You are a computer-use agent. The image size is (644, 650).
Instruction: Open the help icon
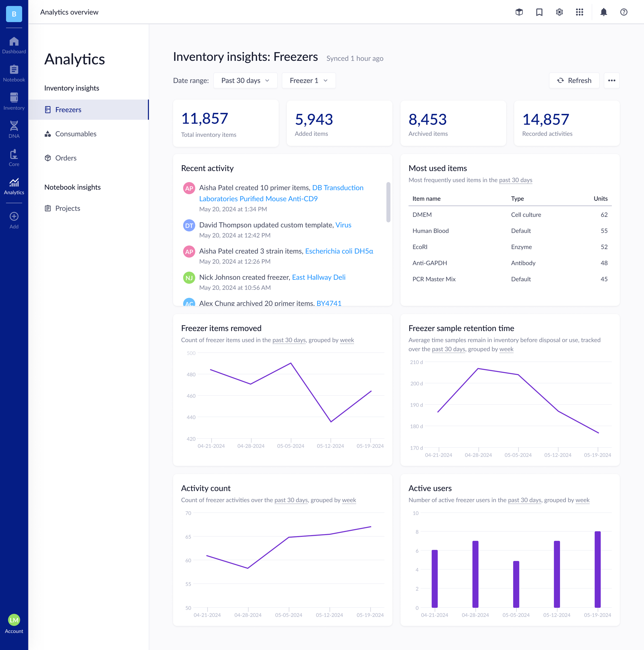coord(623,12)
